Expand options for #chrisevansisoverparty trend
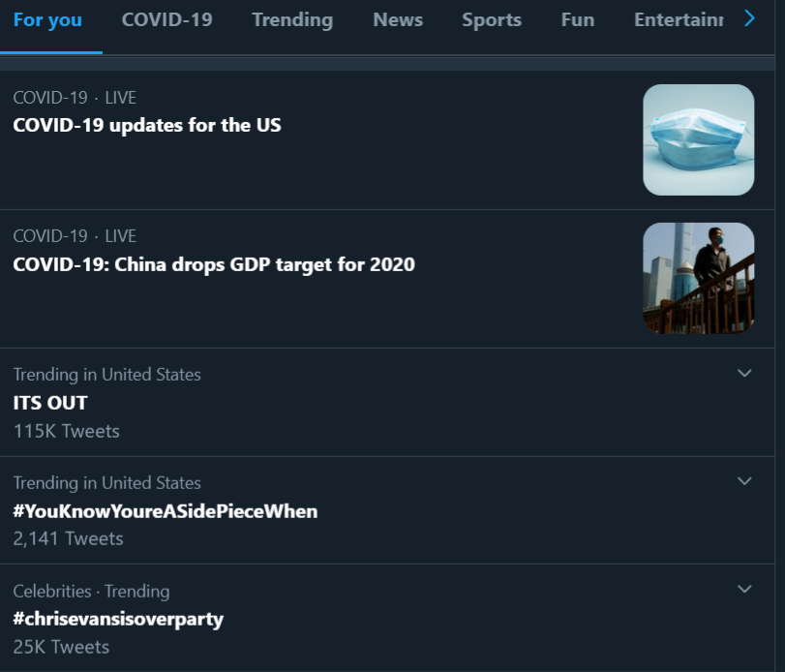 744,589
